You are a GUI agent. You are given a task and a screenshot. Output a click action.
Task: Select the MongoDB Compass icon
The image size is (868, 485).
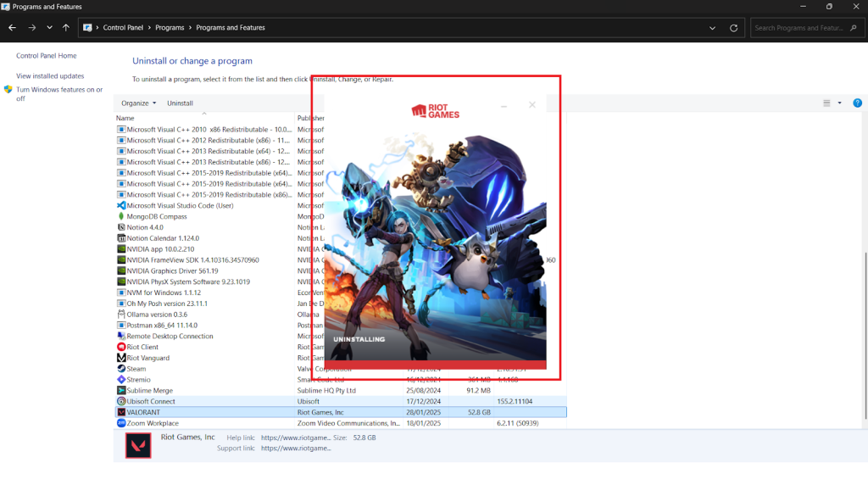point(121,216)
